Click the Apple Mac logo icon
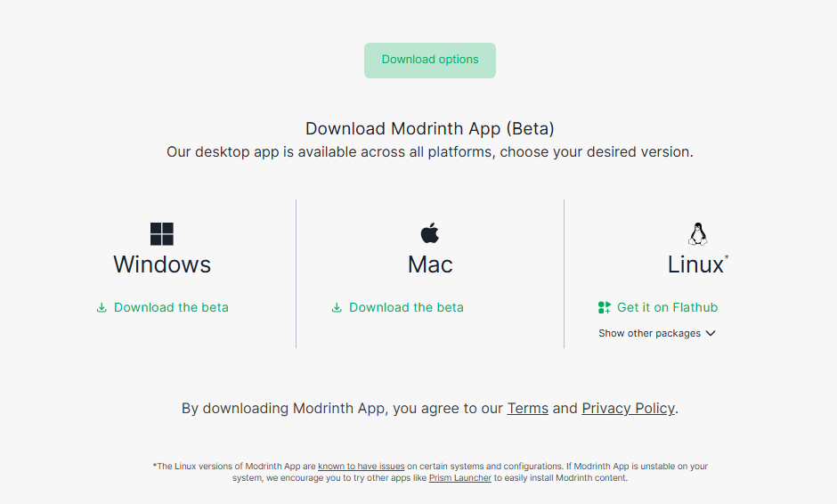 [x=430, y=232]
